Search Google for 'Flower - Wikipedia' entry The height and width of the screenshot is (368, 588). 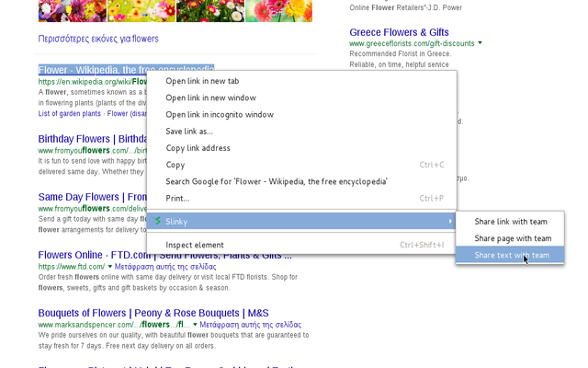coord(301,182)
